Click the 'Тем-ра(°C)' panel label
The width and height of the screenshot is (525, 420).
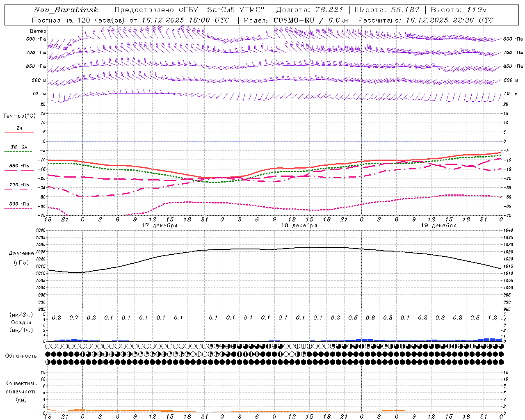coord(19,116)
